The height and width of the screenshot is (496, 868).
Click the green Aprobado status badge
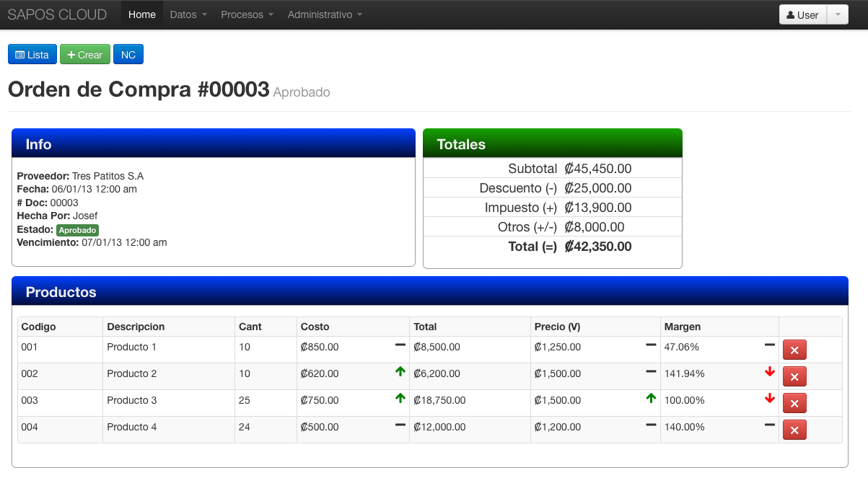(77, 230)
